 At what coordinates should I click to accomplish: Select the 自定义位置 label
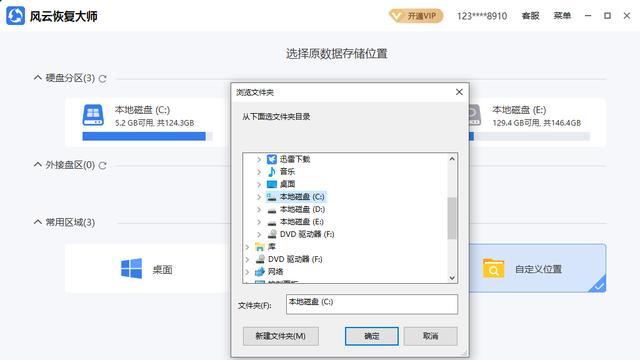pyautogui.click(x=538, y=269)
